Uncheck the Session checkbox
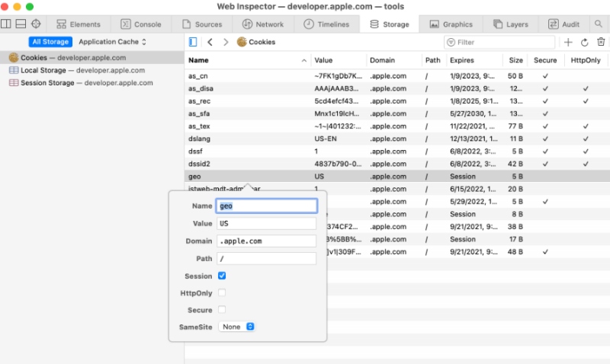The height and width of the screenshot is (364, 610). tap(222, 276)
